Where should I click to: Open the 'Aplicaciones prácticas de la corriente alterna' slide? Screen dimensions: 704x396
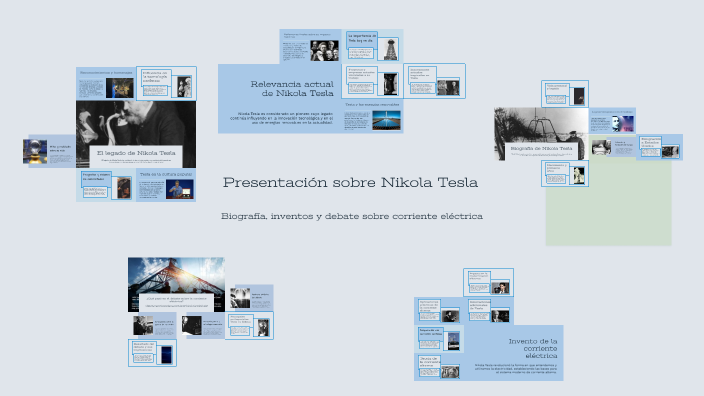pos(439,311)
